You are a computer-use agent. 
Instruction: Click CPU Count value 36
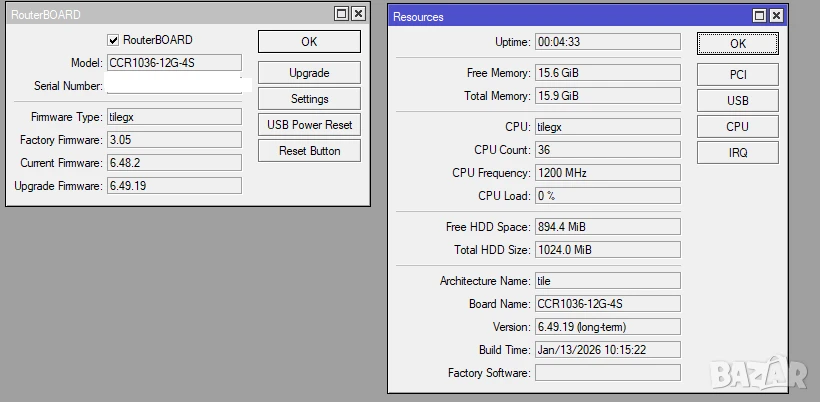click(608, 150)
